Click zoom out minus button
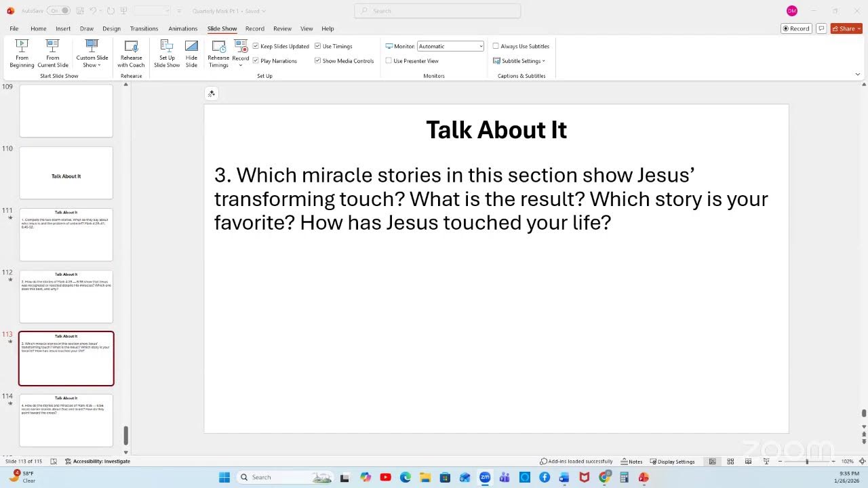The image size is (868, 488). pos(780,462)
